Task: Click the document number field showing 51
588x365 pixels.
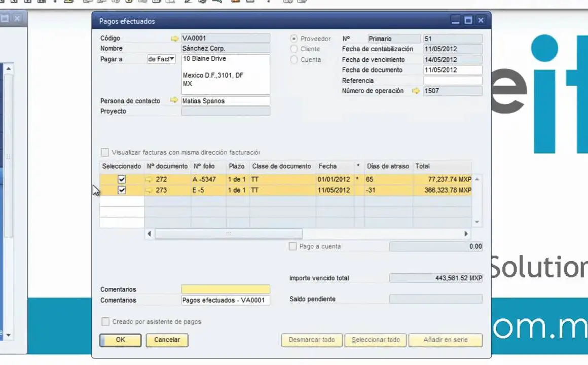Action: click(x=453, y=39)
